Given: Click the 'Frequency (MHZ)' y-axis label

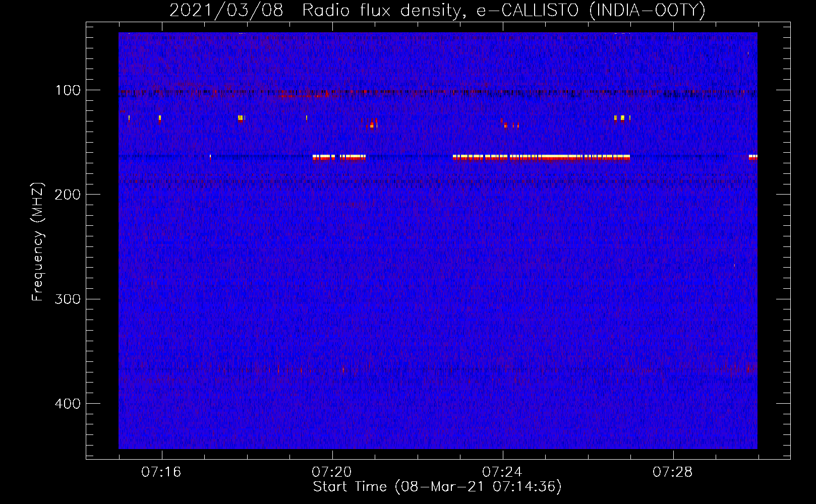Looking at the screenshot, I should click(38, 242).
